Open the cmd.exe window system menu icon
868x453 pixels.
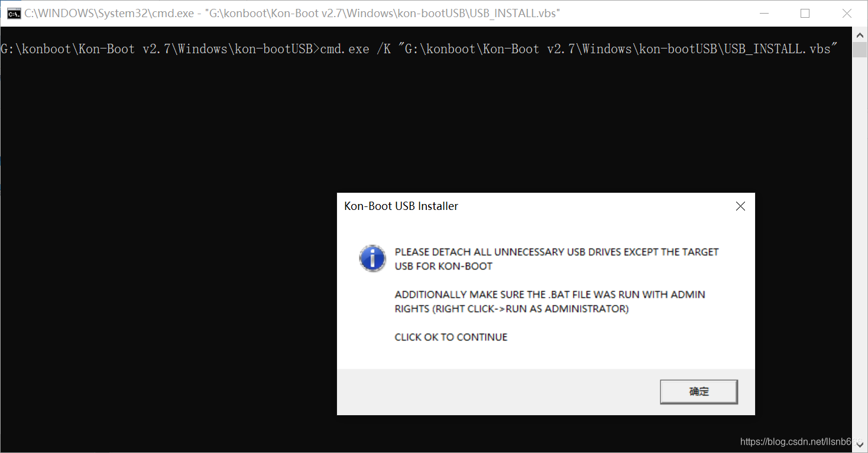tap(14, 13)
